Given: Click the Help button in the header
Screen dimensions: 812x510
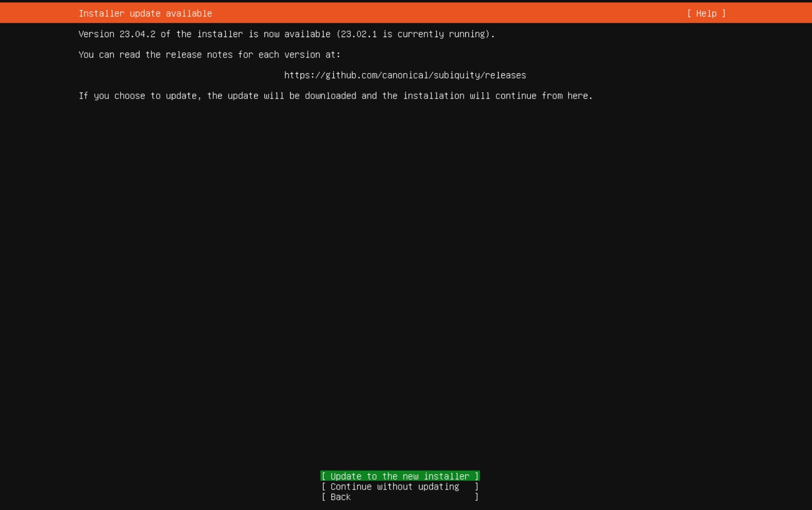Looking at the screenshot, I should 706,13.
